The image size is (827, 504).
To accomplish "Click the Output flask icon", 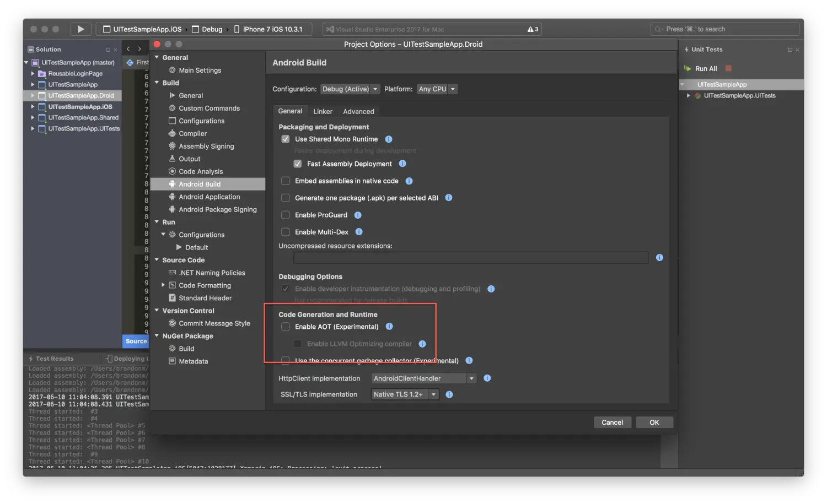I will click(172, 159).
